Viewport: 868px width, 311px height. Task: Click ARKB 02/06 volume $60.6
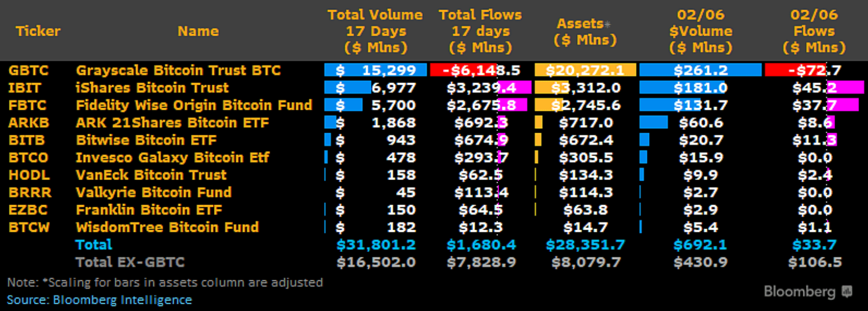pos(700,123)
